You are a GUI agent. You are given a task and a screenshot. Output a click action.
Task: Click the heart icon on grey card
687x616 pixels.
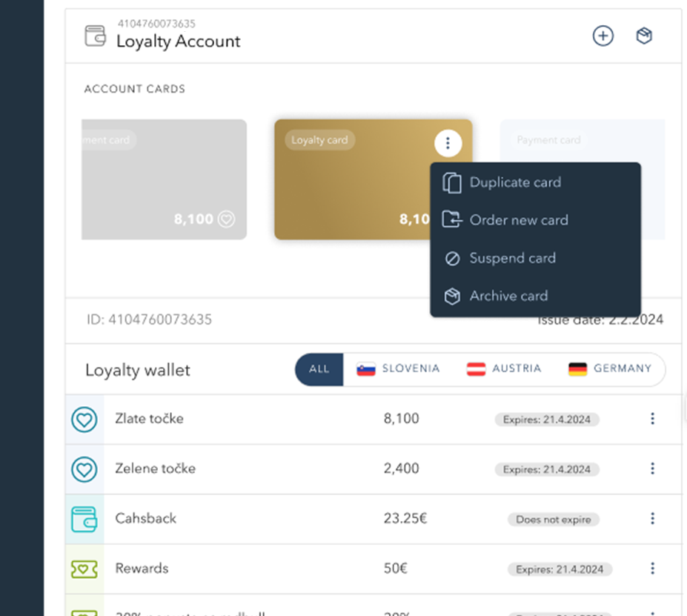pos(227,219)
